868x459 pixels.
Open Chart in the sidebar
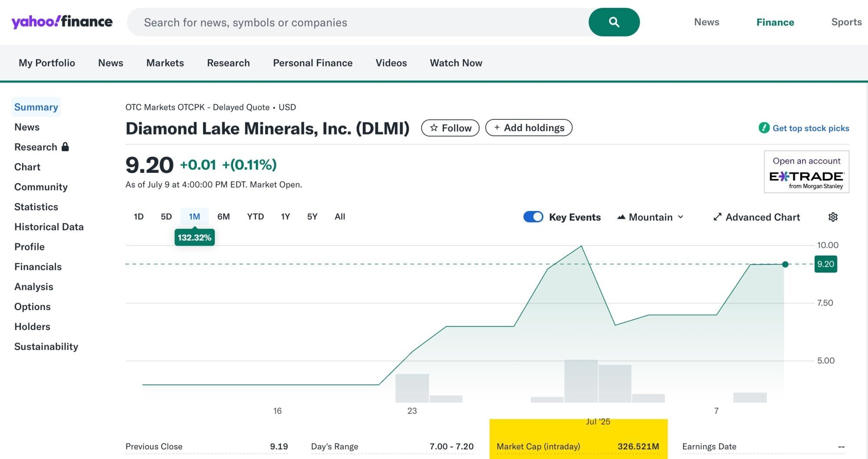pyautogui.click(x=27, y=167)
